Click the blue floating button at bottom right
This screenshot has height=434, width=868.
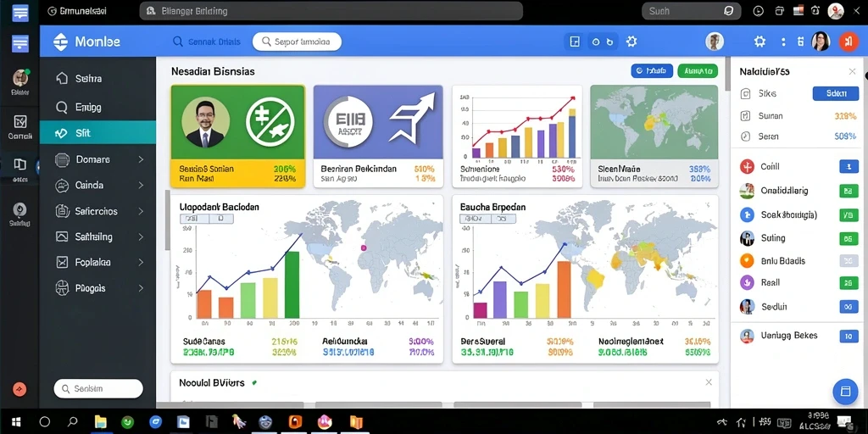tap(845, 391)
